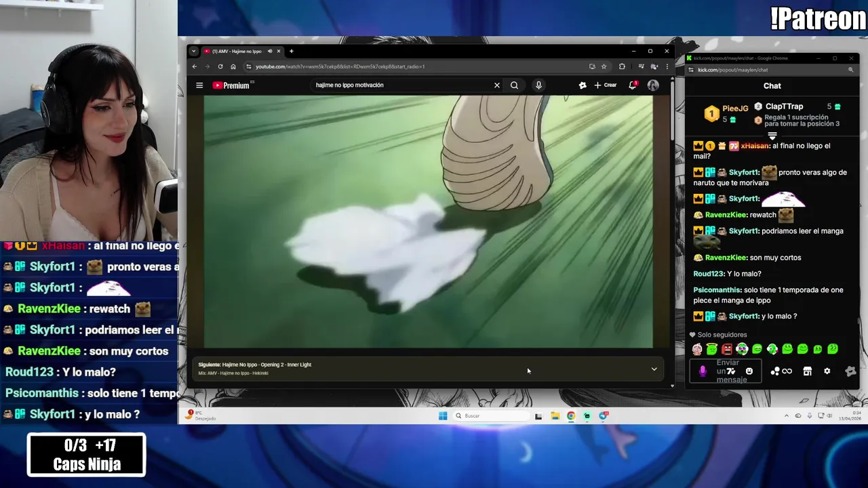The image size is (868, 488).
Task: Open Chrome from the taskbar
Action: [571, 416]
